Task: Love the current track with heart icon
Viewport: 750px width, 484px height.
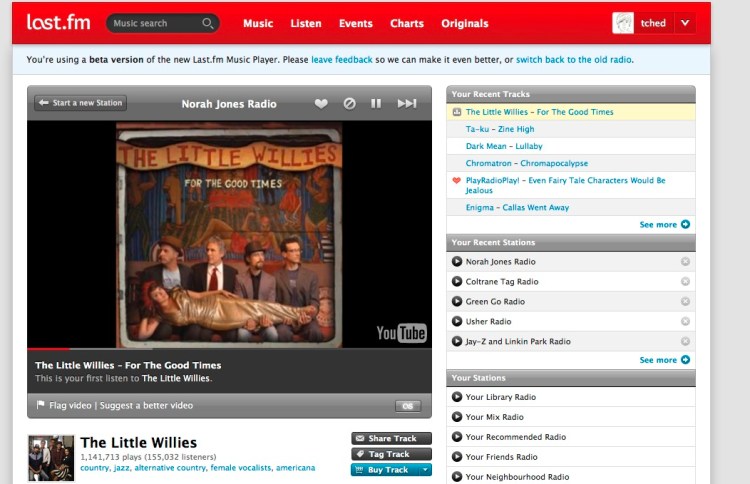Action: (x=321, y=103)
